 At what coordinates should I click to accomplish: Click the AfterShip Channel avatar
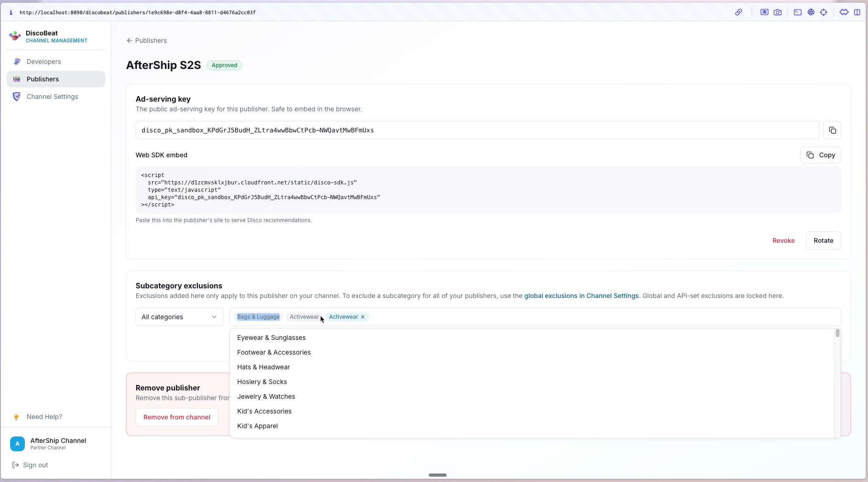click(17, 444)
